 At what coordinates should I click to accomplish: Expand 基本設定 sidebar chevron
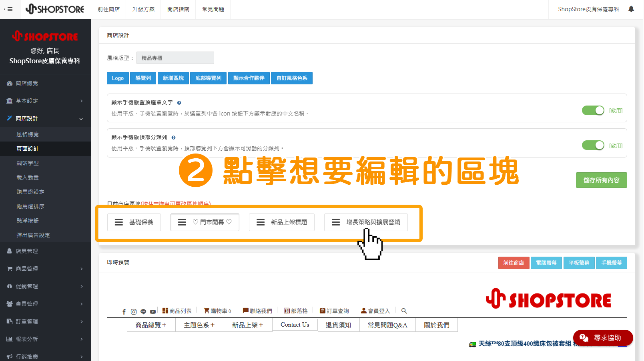pos(81,101)
